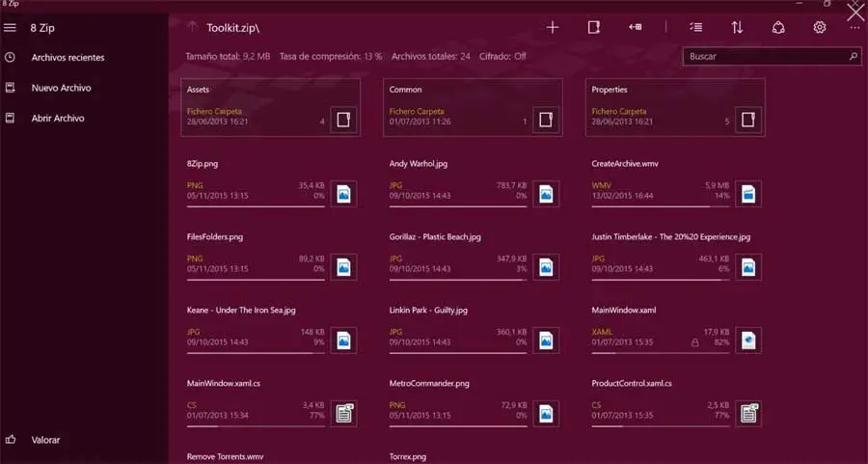Screen dimensions: 868x464
Task: Select the file name Linkin Park - Guilty.jpg
Action: 428,310
